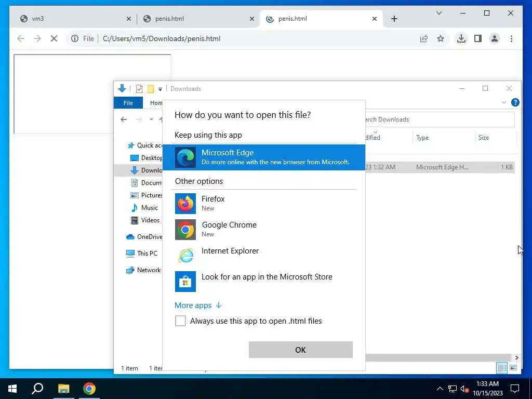The image size is (532, 399).
Task: View site information icon in address bar
Action: point(75,38)
